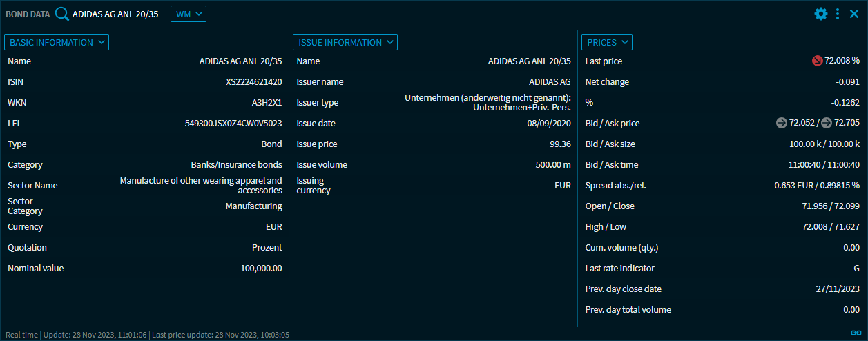868x341 pixels.
Task: Click the grey arrow icon before bid price 72.052
Action: tap(782, 124)
